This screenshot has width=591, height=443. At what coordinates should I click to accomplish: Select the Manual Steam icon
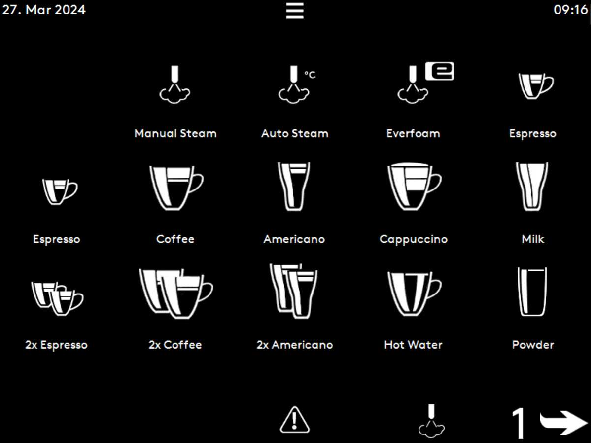(175, 84)
